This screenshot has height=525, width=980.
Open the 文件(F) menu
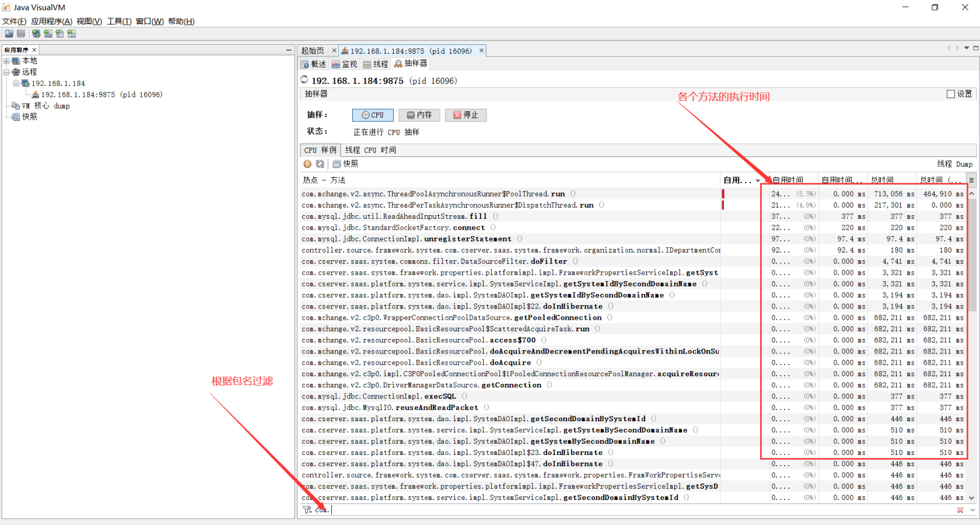14,22
